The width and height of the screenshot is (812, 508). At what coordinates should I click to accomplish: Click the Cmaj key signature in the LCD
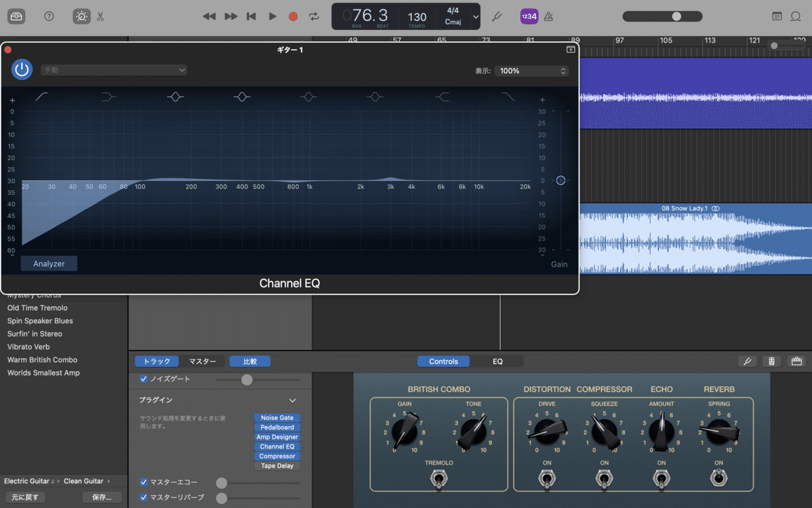(453, 22)
